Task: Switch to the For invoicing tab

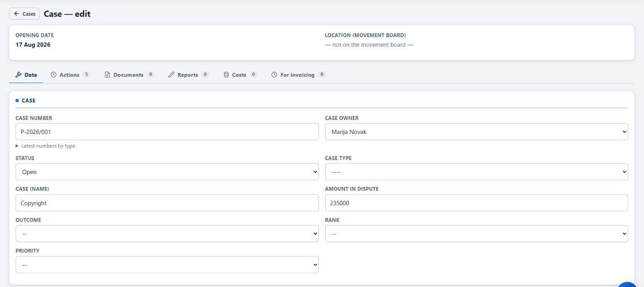Action: pyautogui.click(x=298, y=75)
